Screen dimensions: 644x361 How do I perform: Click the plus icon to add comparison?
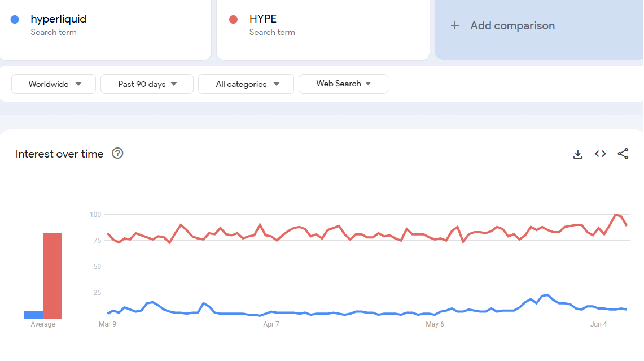pyautogui.click(x=455, y=25)
